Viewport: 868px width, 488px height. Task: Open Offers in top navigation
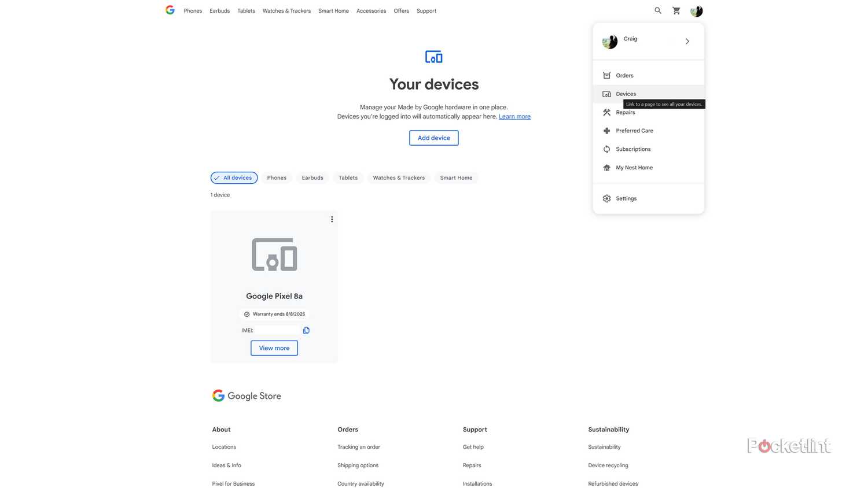pos(401,11)
